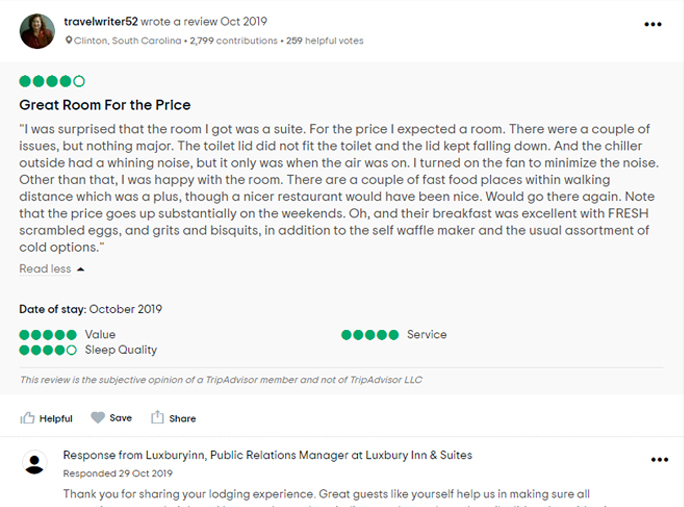Click the Value five-bubble rating

(48, 335)
